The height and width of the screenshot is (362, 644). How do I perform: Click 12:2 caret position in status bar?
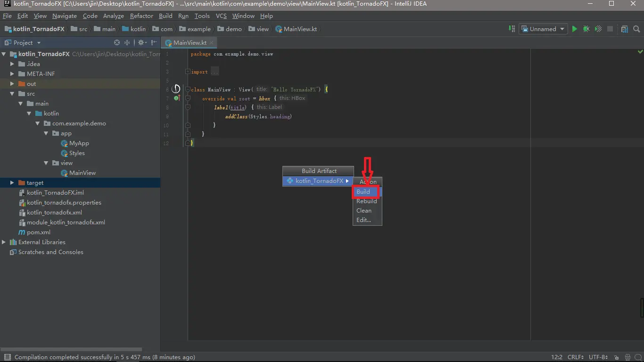click(556, 357)
